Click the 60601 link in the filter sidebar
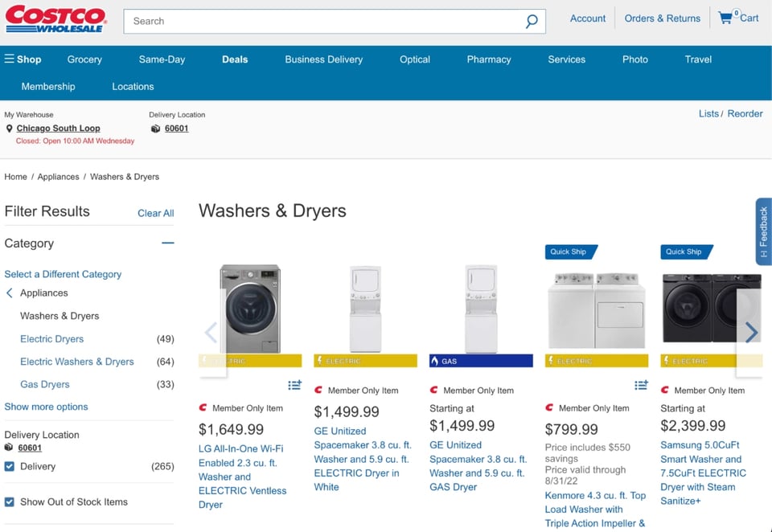 tap(30, 448)
